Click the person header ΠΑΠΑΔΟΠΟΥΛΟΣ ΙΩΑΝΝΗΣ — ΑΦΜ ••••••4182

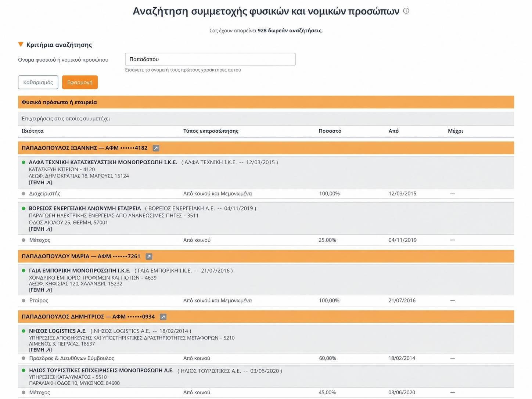coord(85,148)
